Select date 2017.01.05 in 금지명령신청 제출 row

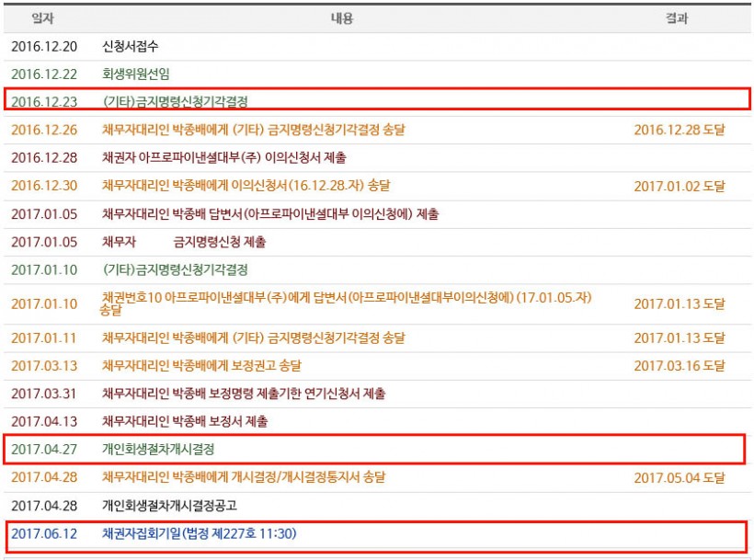click(44, 242)
